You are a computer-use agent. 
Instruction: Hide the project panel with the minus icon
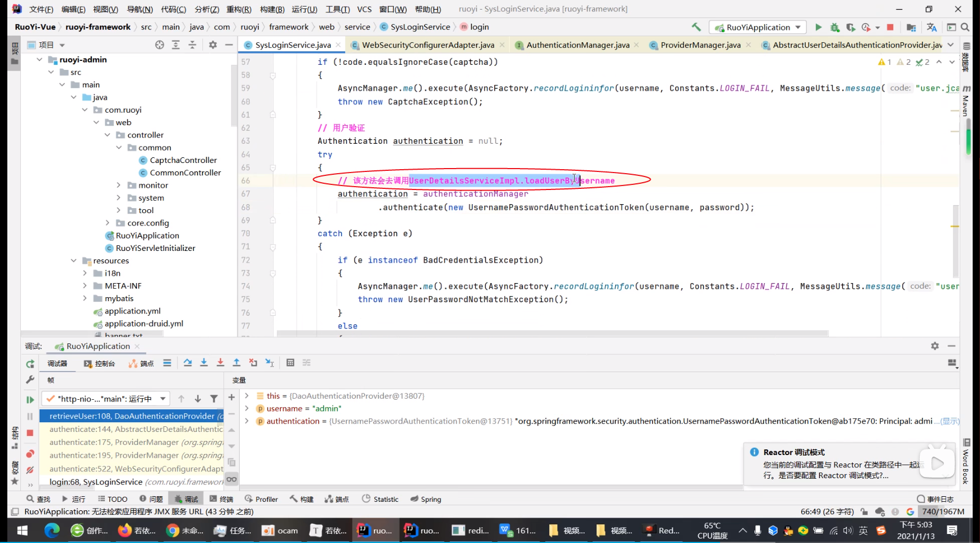click(x=229, y=45)
